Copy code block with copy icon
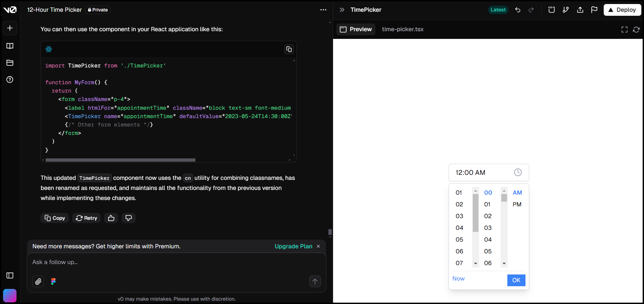The image size is (644, 304). 289,49
